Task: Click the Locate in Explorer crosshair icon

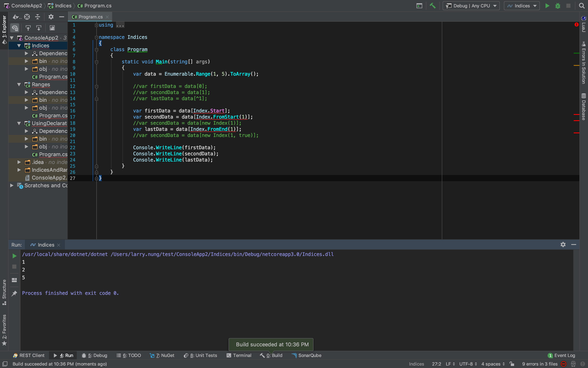Action: pos(27,17)
